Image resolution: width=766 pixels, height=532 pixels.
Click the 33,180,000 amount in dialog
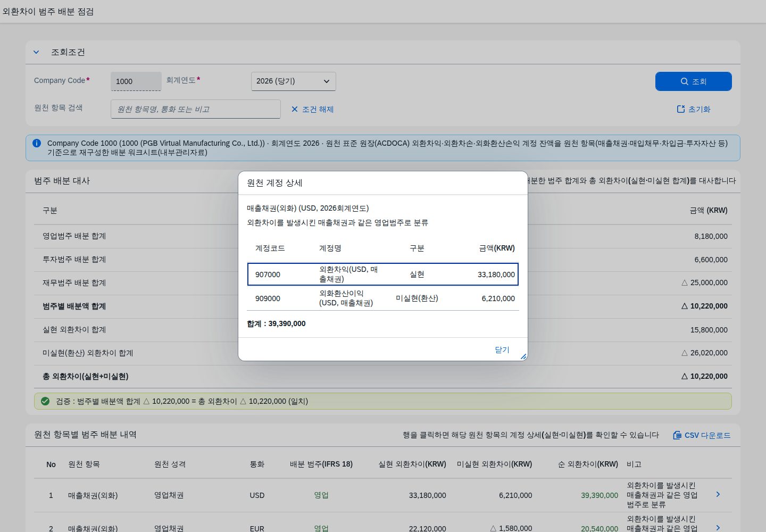tap(496, 275)
